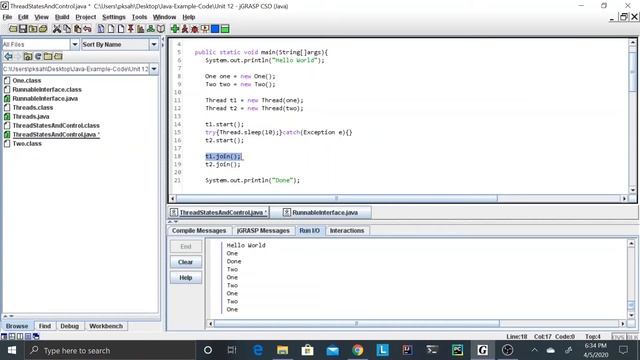
Task: Click the green UML diagram toolbar icon
Action: coord(151,29)
